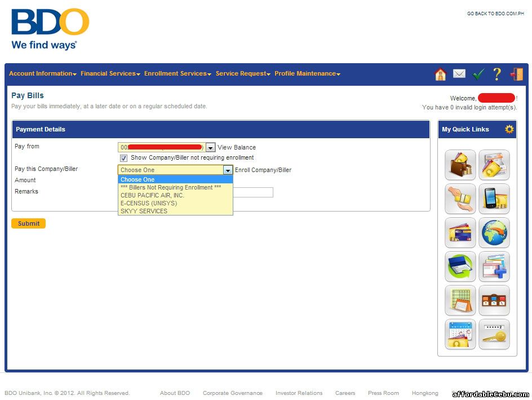Collapse the Pay this Company/Biller dropdown arrow

(x=228, y=170)
